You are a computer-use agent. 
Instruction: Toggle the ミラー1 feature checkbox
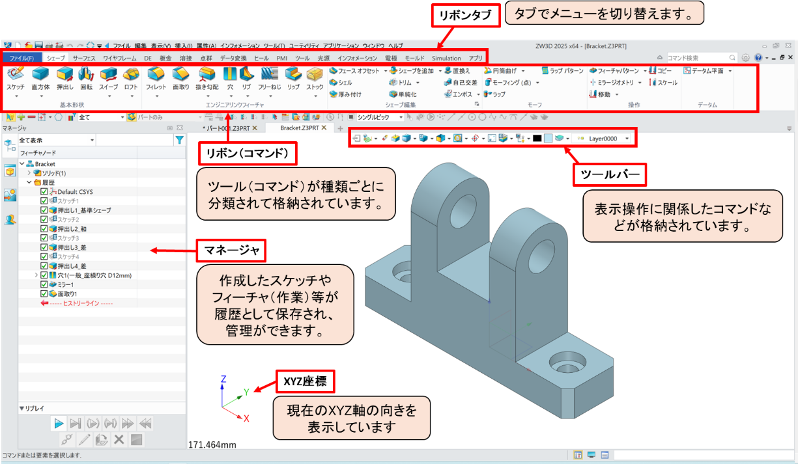(x=44, y=284)
